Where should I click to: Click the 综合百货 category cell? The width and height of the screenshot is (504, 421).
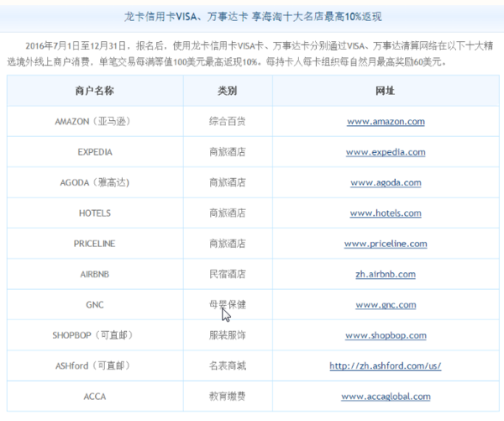click(228, 122)
